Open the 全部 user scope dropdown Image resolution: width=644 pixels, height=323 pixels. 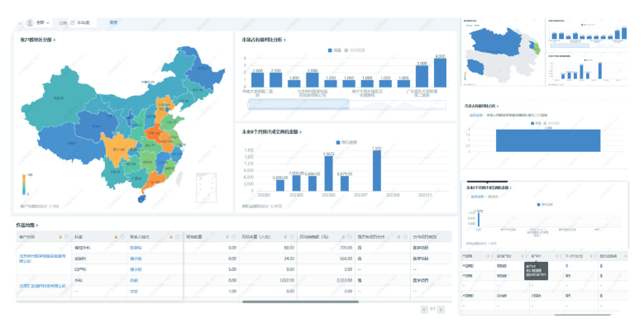pyautogui.click(x=42, y=22)
